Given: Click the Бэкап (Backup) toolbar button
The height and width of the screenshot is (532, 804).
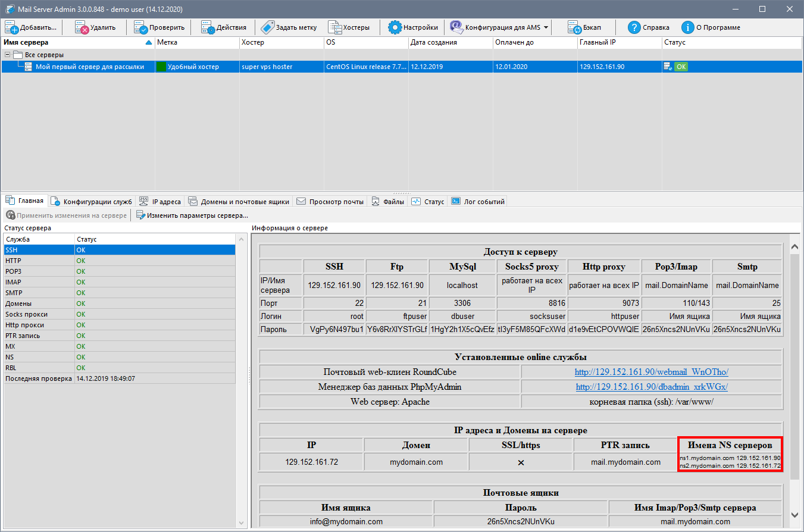Looking at the screenshot, I should pos(584,27).
